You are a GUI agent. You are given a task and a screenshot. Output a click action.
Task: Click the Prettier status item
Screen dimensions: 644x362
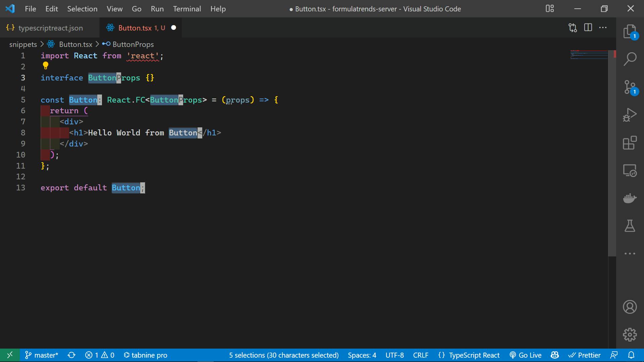pyautogui.click(x=584, y=355)
